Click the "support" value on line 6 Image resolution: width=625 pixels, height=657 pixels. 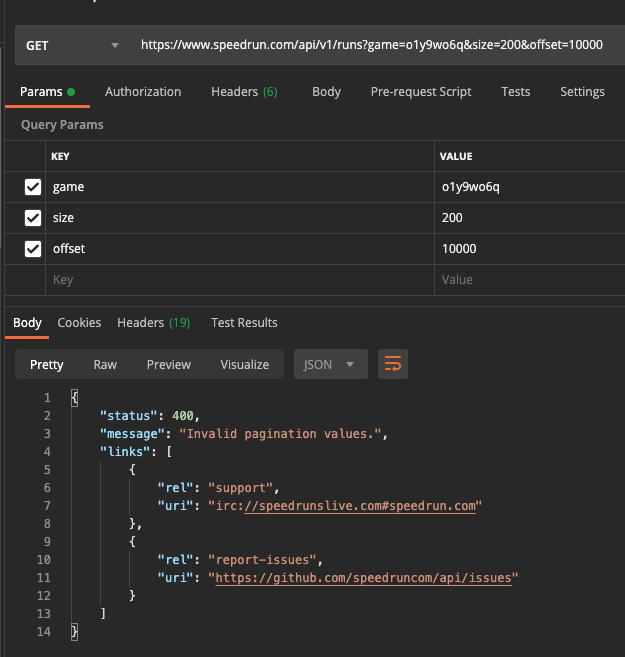pos(240,488)
